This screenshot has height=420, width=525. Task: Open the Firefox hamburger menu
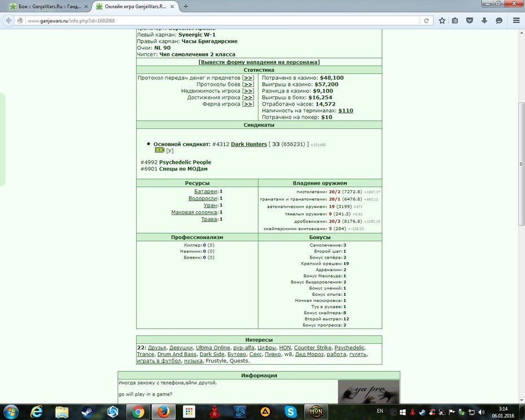point(517,21)
